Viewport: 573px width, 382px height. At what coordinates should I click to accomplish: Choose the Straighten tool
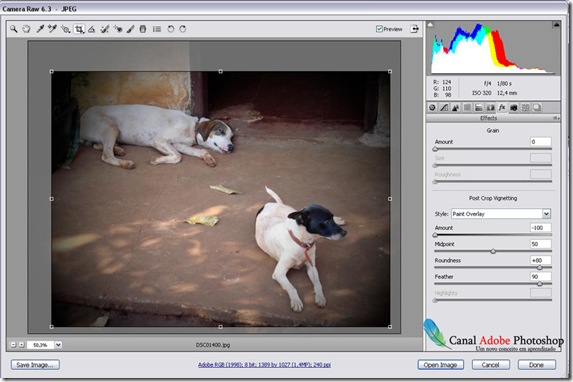click(92, 29)
